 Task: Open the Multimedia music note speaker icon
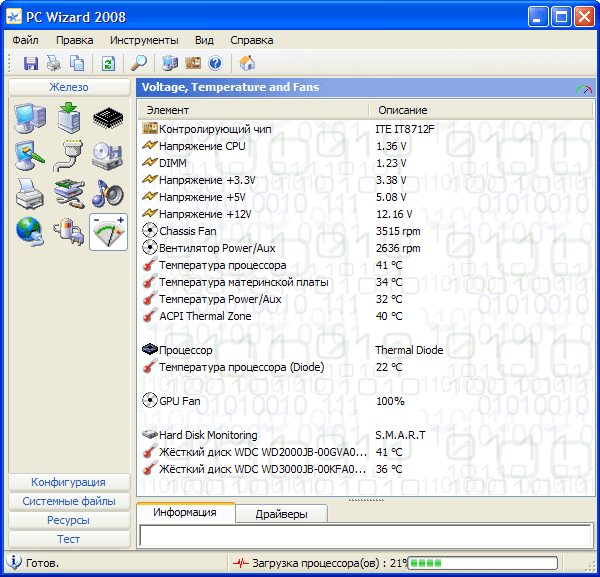tap(108, 193)
